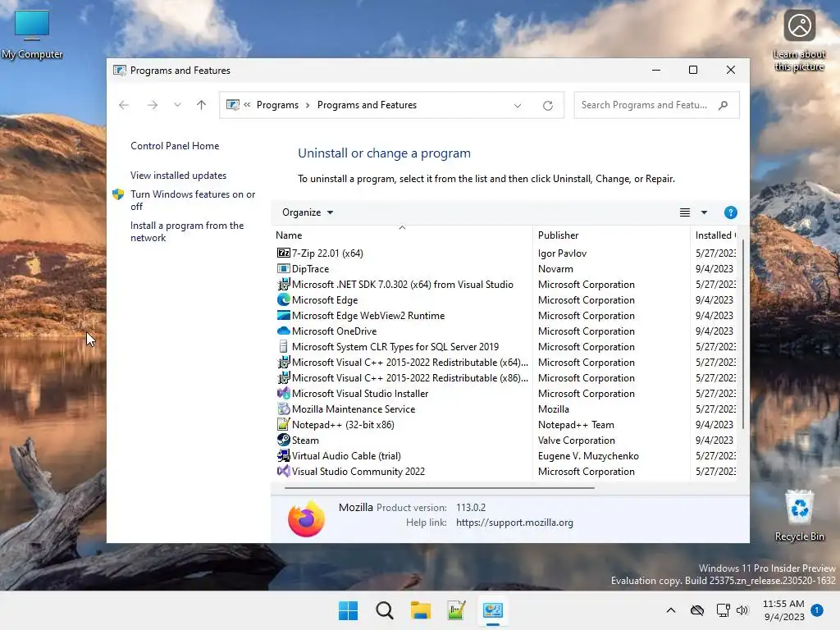Click Install a program from the network
Image resolution: width=840 pixels, height=630 pixels.
coord(187,231)
